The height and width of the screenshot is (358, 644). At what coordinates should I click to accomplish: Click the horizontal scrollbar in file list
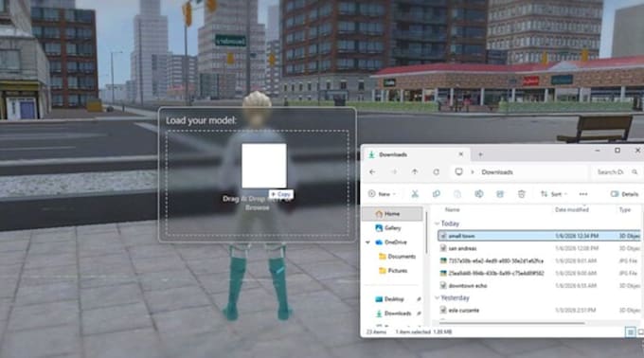pyautogui.click(x=511, y=323)
